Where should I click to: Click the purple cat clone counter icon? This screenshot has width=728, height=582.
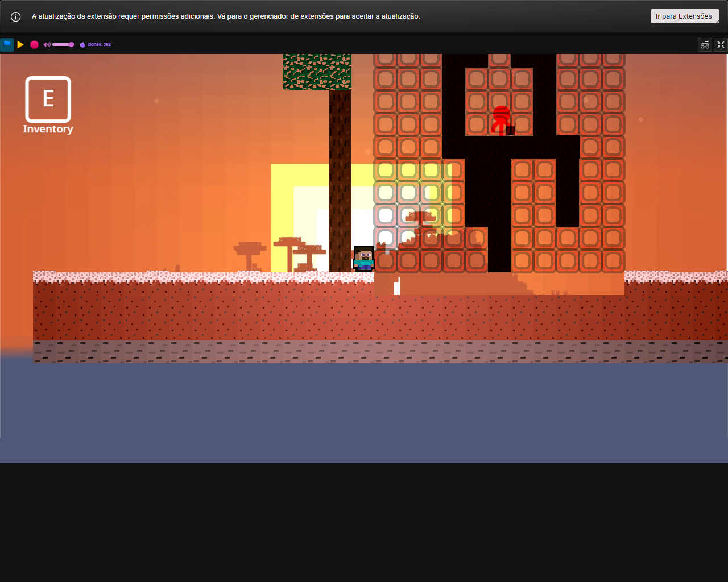(82, 44)
